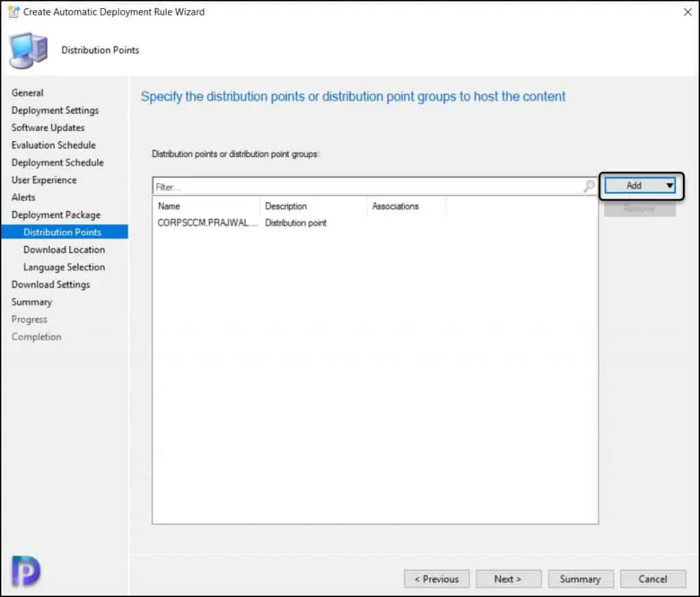The image size is (700, 597).
Task: Sort list by the Name column header
Action: 205,206
